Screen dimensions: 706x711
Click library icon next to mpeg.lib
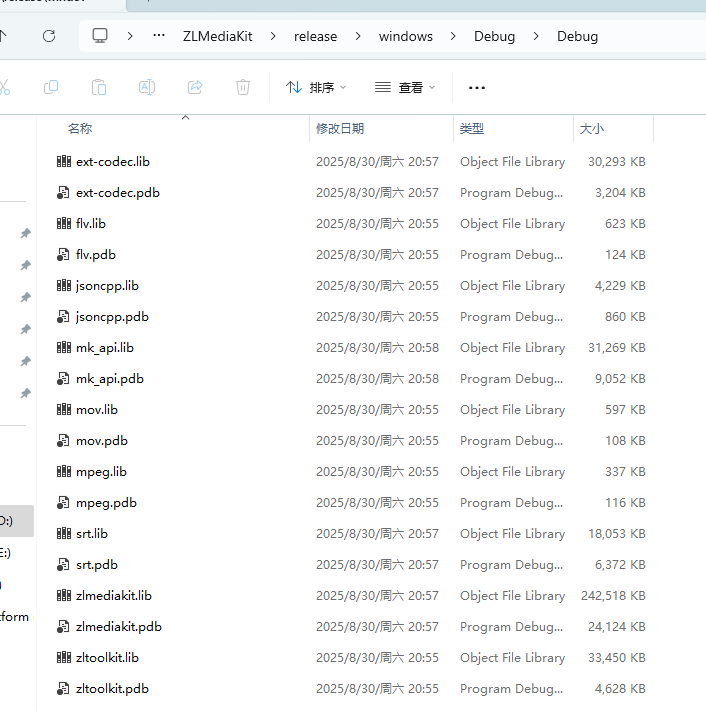[63, 472]
